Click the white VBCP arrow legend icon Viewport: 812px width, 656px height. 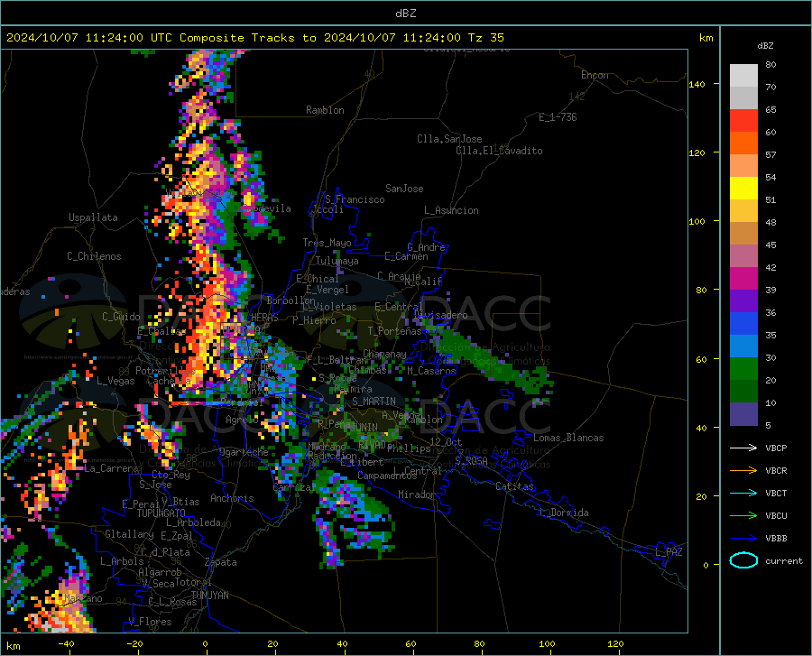coord(743,448)
